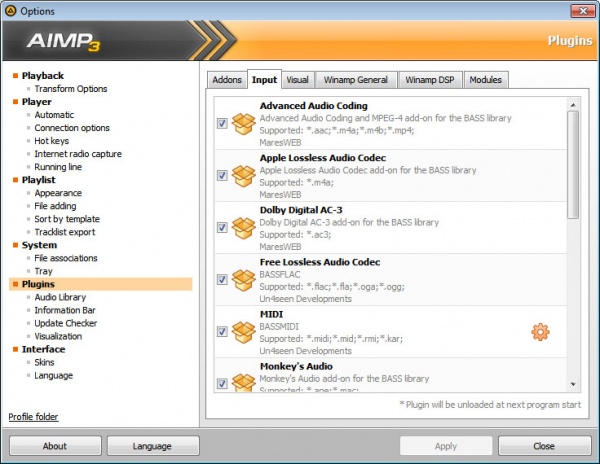Click the Language button at bottom
The height and width of the screenshot is (464, 600).
coord(153,446)
